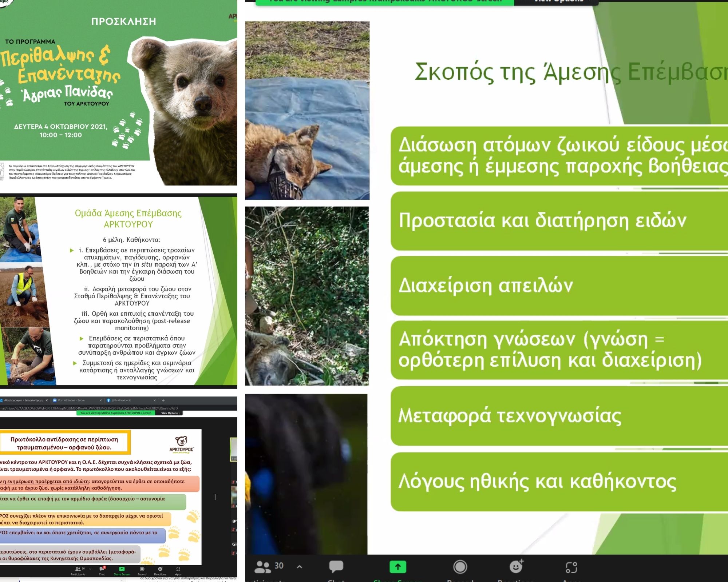
Task: Click Share Screen in small Zoom window
Action: (122, 571)
